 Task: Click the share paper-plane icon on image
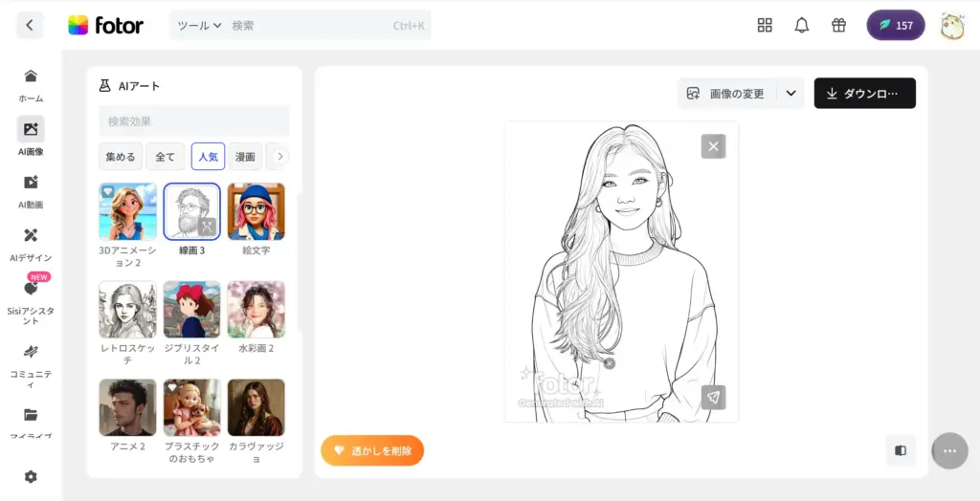[713, 397]
